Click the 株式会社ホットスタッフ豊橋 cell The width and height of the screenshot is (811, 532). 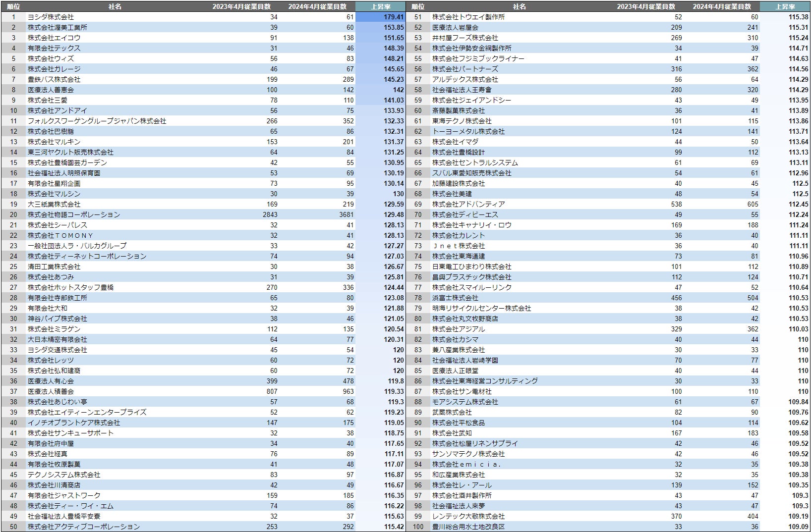(x=70, y=287)
